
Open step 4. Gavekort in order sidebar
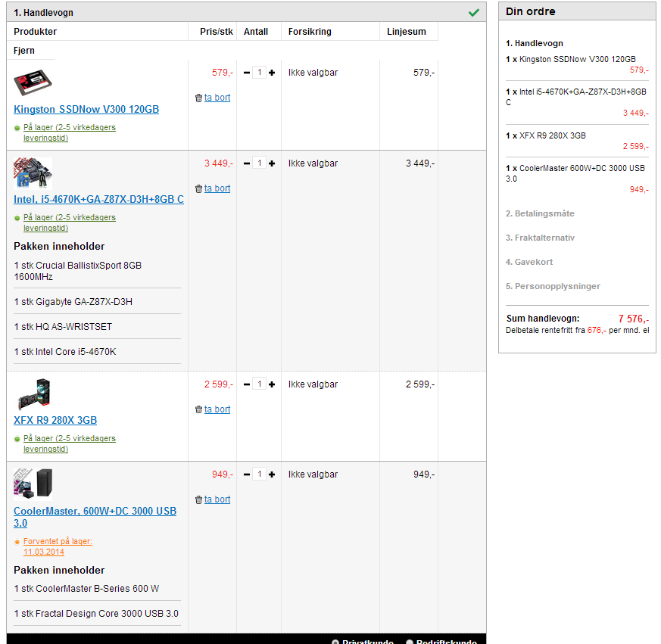click(x=529, y=262)
